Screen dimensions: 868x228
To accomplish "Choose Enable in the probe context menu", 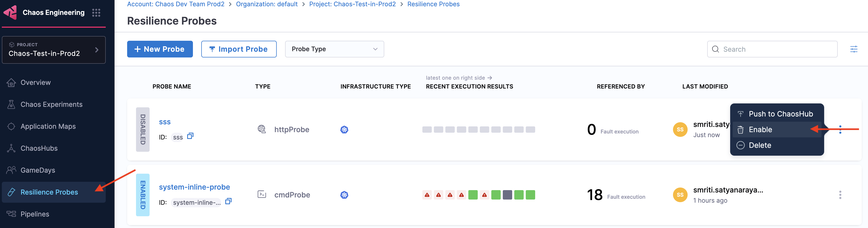I will 760,130.
